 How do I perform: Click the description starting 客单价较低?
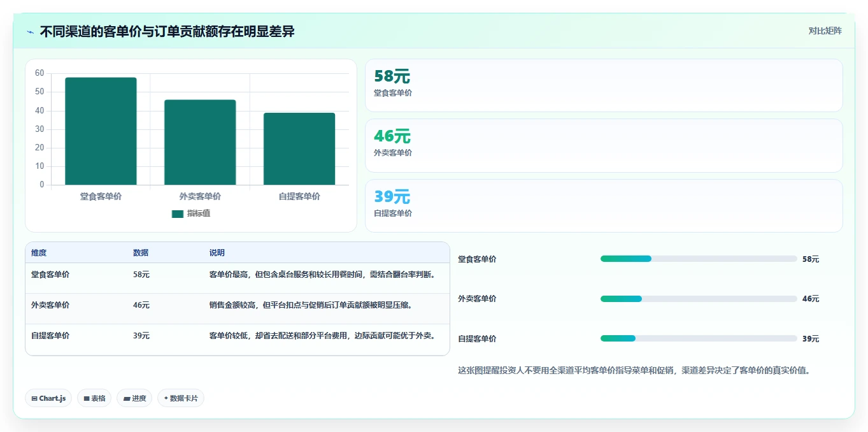click(324, 336)
